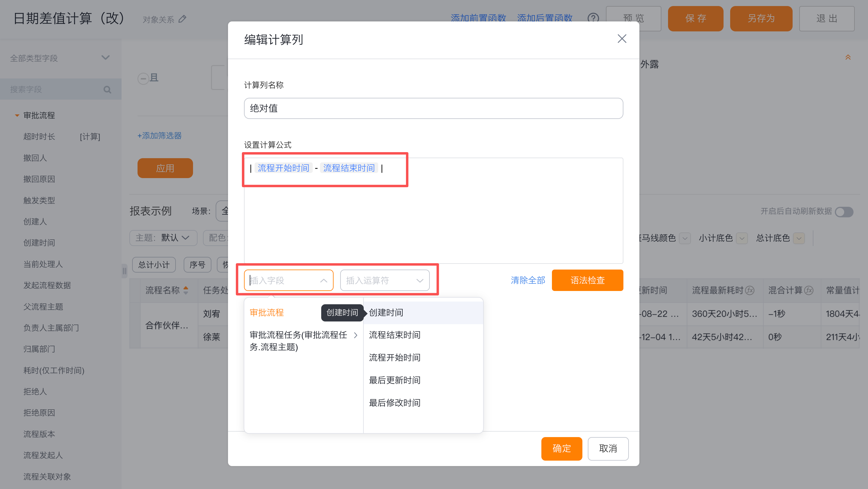The image size is (868, 489).
Task: Collapse panel with the double-up arrow icon
Action: point(848,58)
